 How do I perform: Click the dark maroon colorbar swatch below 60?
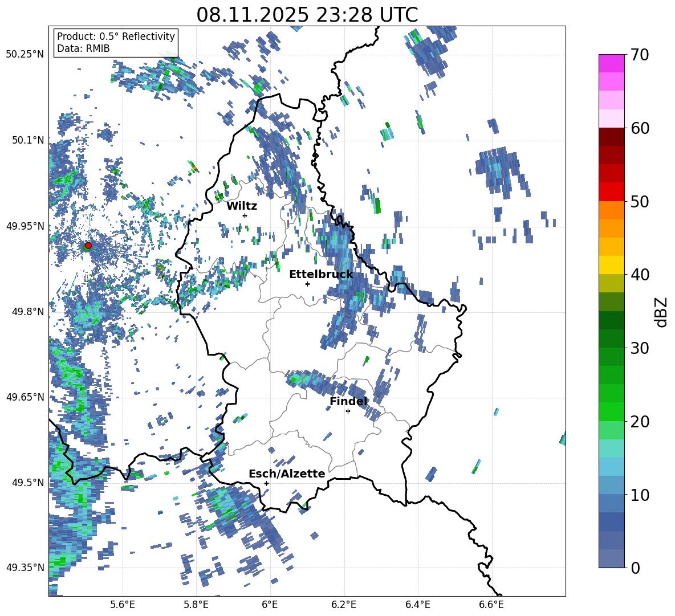(611, 137)
